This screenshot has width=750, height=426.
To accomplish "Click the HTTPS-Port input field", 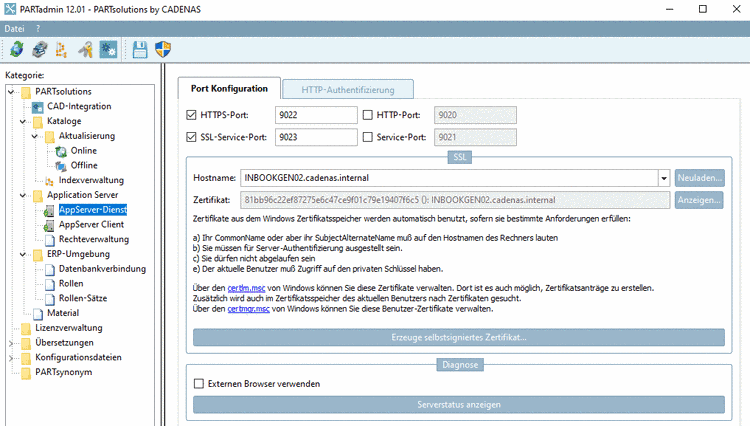I will pos(316,115).
